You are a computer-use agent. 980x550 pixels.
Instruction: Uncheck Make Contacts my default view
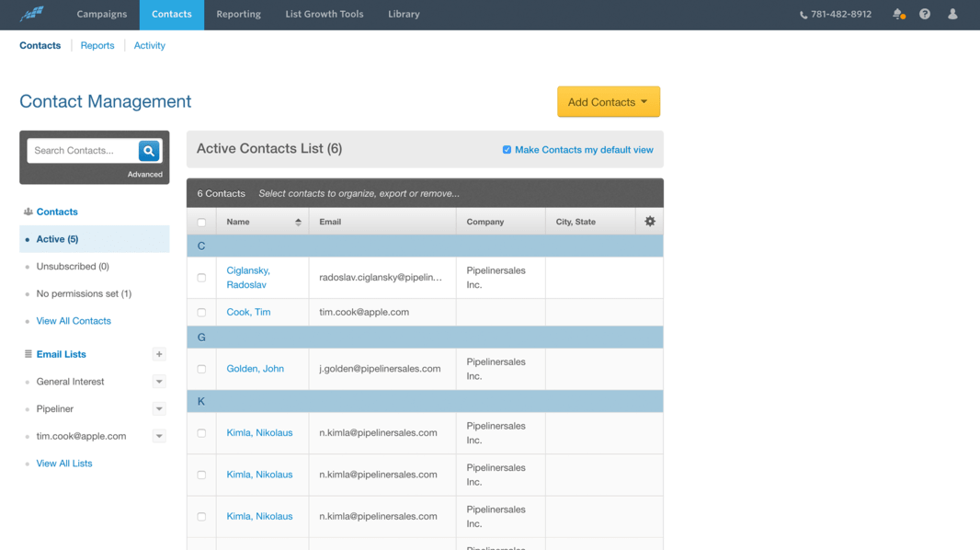coord(507,150)
